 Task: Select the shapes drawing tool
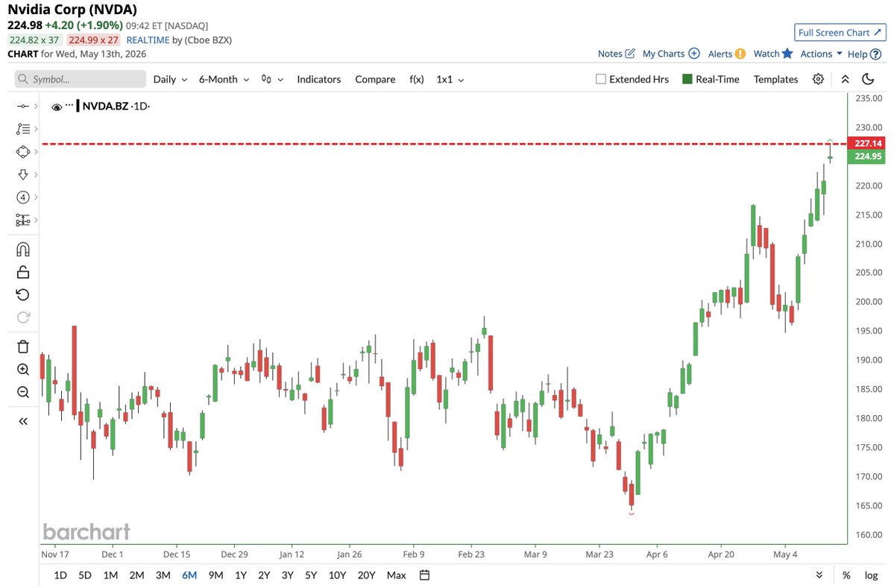[23, 151]
